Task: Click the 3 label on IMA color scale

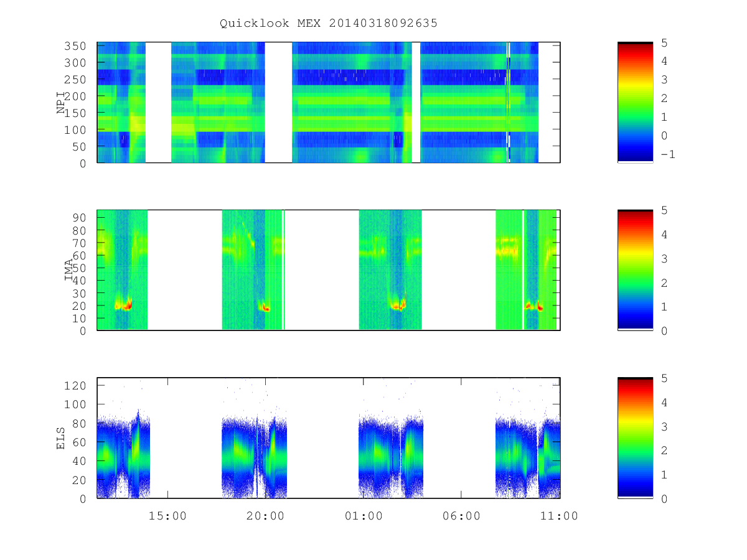Action: (664, 258)
